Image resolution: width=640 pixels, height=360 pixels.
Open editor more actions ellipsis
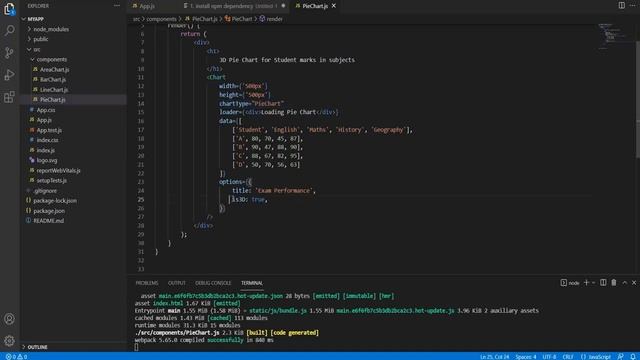tap(632, 5)
